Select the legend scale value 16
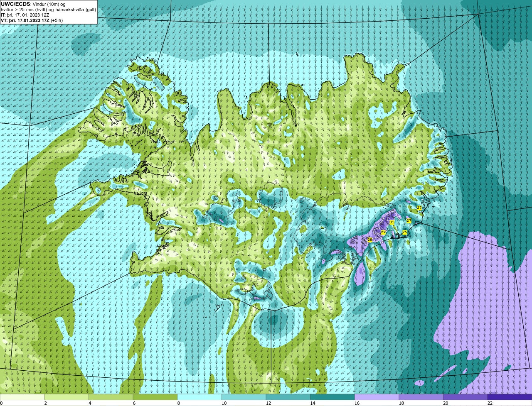Image resolution: width=532 pixels, height=406 pixels. coord(357,403)
